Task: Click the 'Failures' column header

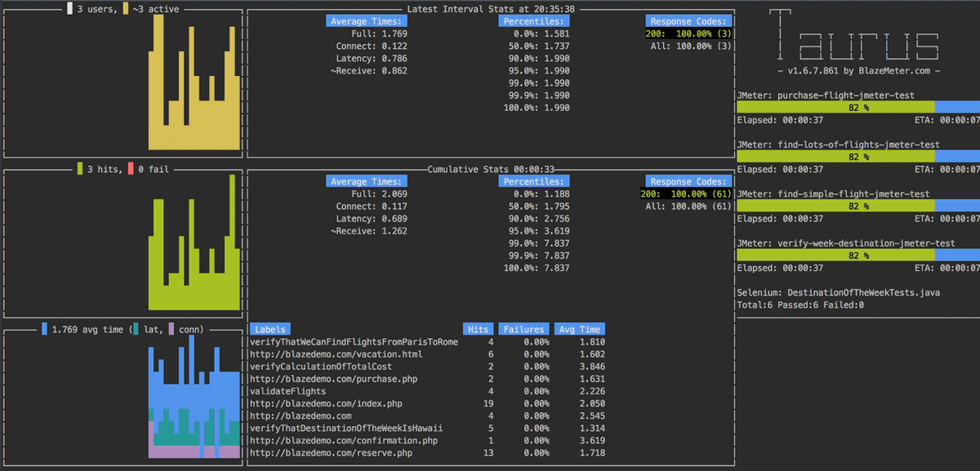Action: pos(523,329)
